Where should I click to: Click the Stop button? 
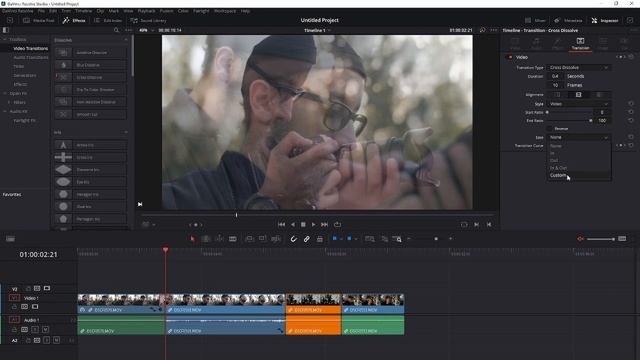[303, 224]
